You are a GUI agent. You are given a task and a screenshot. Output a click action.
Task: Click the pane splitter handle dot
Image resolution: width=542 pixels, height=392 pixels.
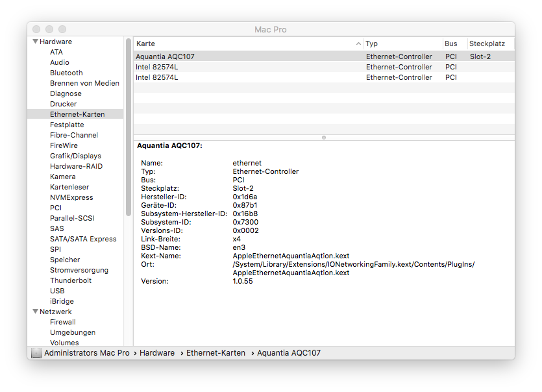click(x=324, y=138)
